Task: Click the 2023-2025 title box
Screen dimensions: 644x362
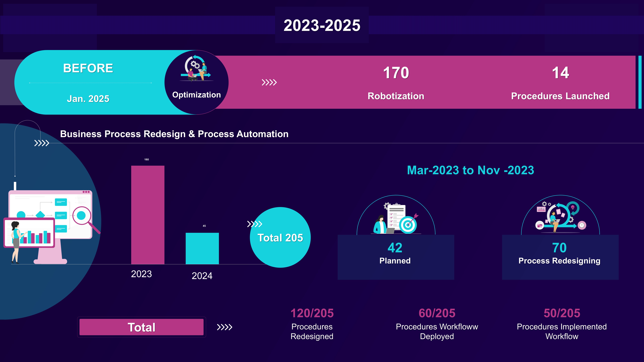Action: click(x=322, y=25)
